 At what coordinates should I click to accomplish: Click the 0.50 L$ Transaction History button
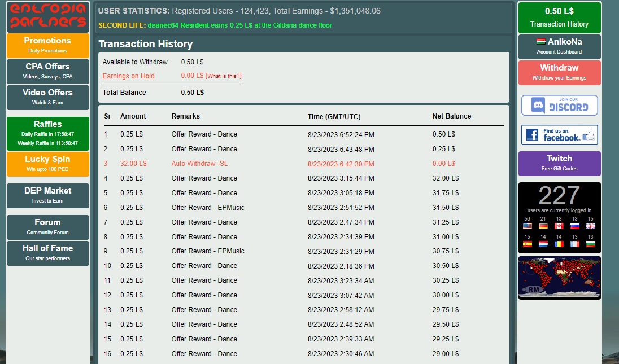[559, 17]
